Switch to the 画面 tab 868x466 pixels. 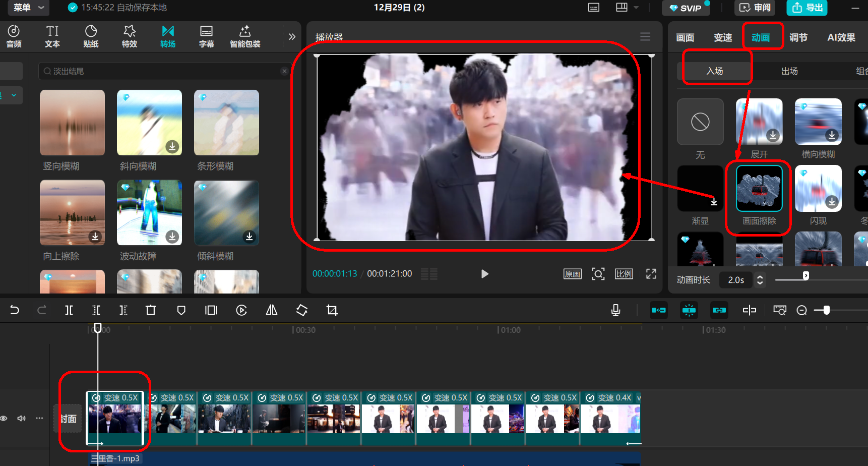[685, 37]
